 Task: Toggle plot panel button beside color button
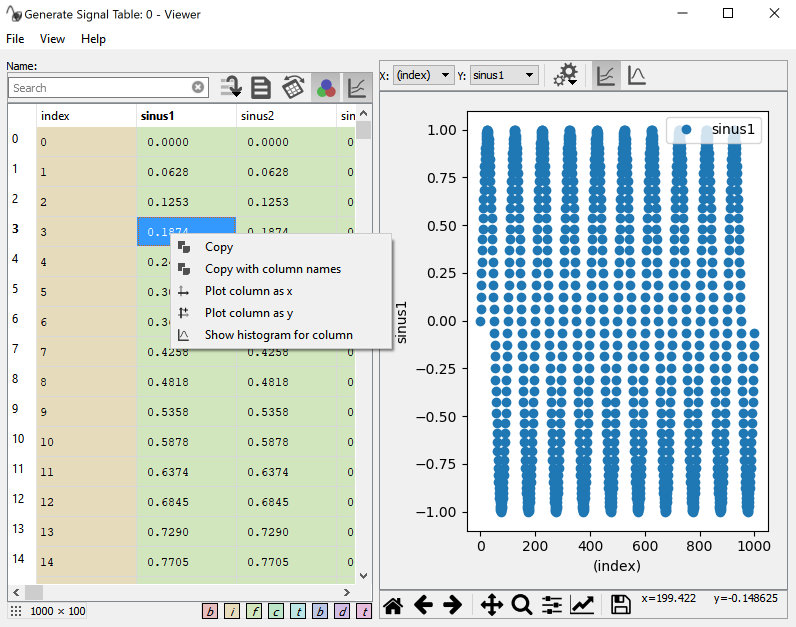pos(356,87)
